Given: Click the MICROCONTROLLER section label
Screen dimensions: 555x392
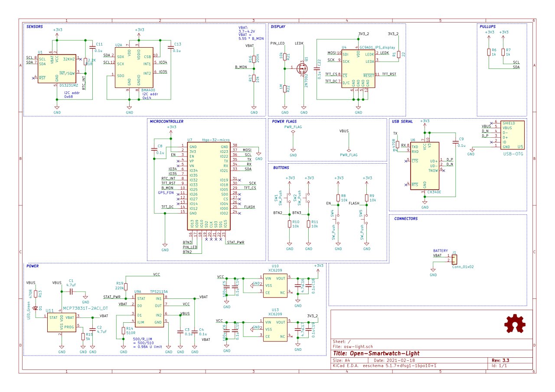Looking at the screenshot, I should coord(167,121).
